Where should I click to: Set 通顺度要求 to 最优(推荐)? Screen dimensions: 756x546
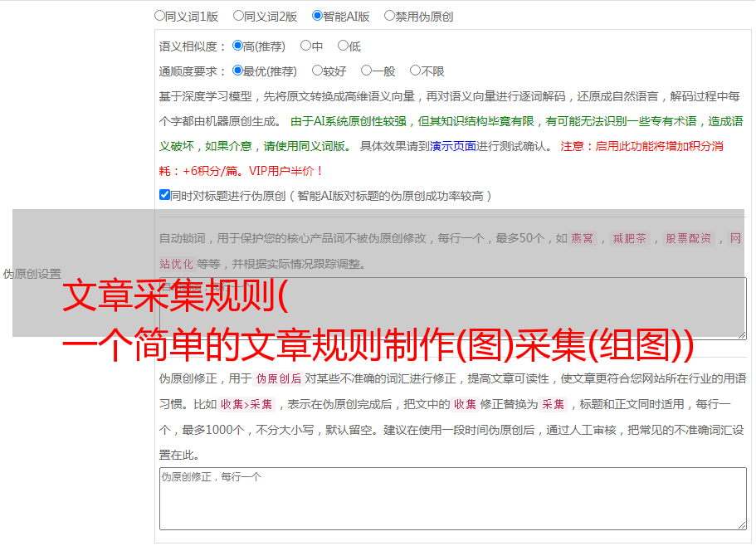(x=237, y=71)
